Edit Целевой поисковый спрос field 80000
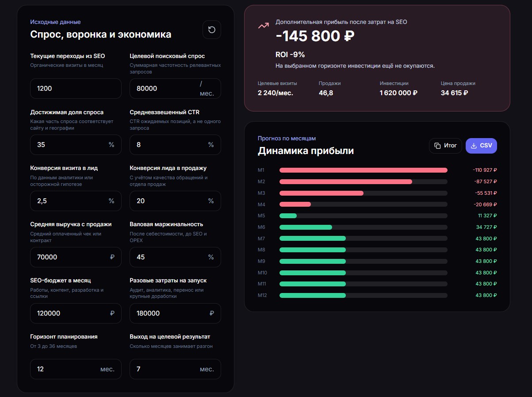 pos(175,89)
